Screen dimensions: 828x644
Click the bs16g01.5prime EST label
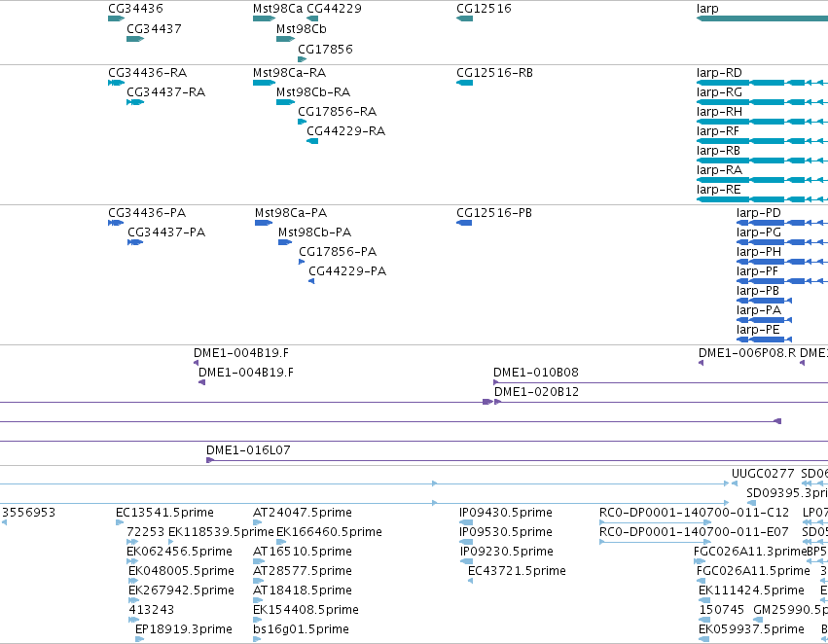click(x=301, y=629)
